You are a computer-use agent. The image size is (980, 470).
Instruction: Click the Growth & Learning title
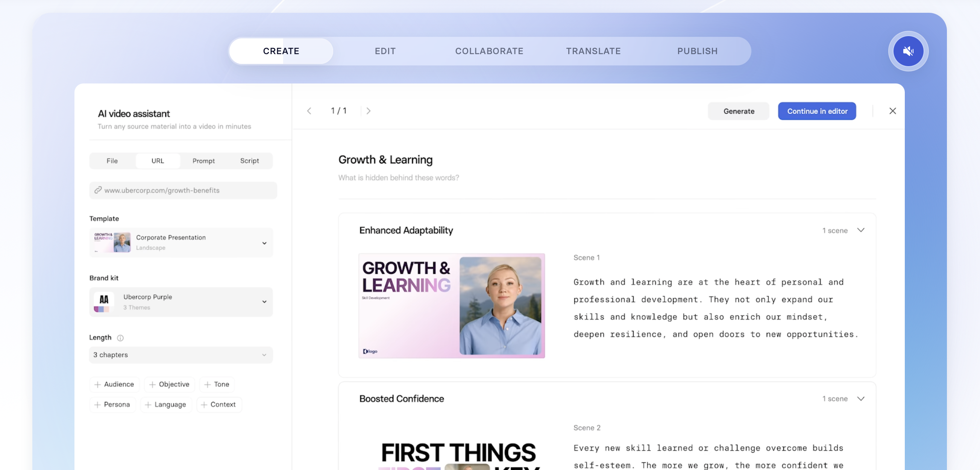point(385,160)
